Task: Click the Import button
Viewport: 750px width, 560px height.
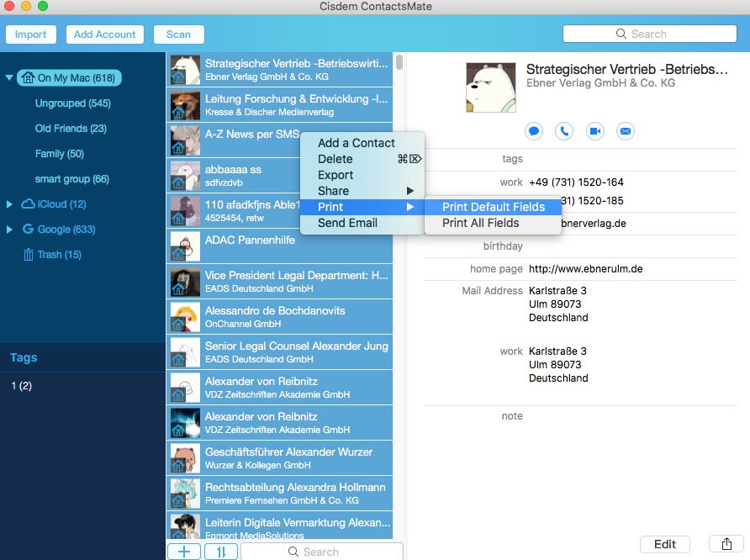Action: coord(30,34)
